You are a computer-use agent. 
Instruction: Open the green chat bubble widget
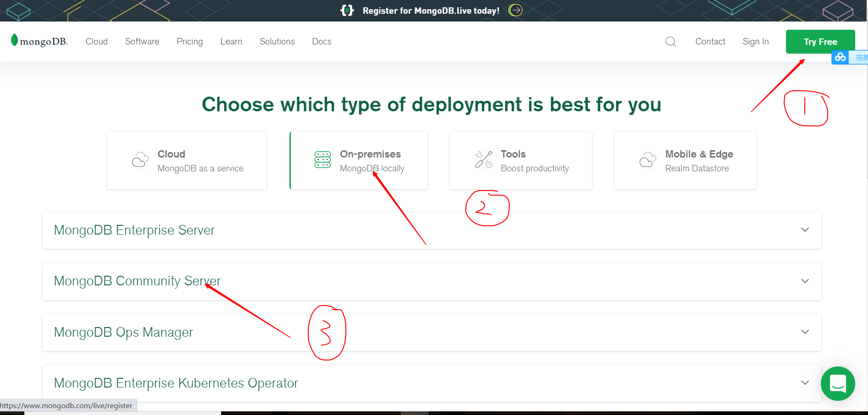838,383
